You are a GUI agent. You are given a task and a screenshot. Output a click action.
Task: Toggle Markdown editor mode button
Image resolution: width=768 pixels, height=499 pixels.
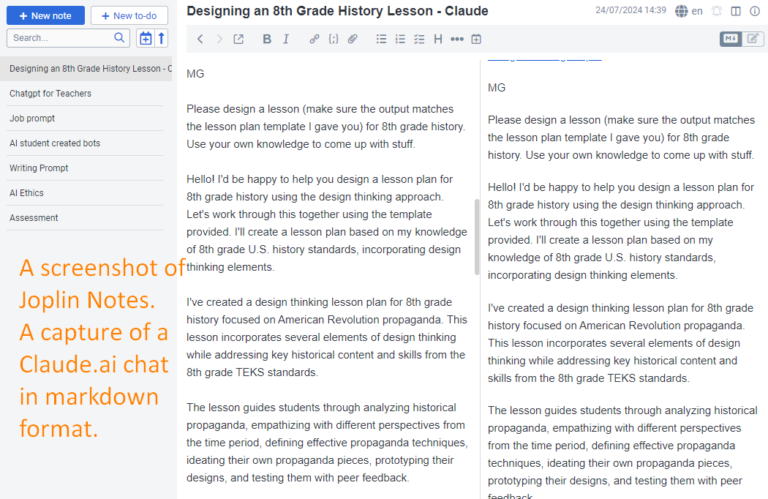pyautogui.click(x=731, y=39)
